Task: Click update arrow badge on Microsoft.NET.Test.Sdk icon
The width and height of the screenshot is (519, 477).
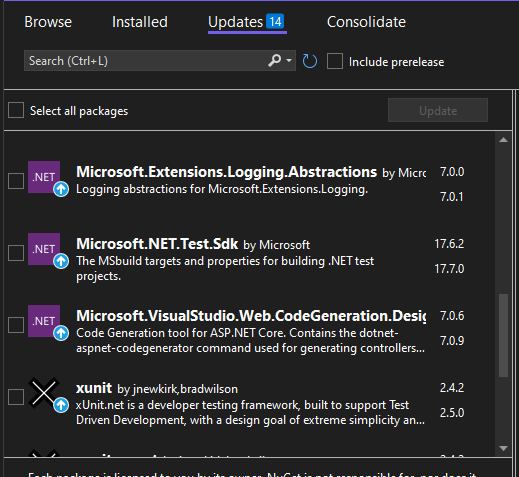Action: (61, 261)
